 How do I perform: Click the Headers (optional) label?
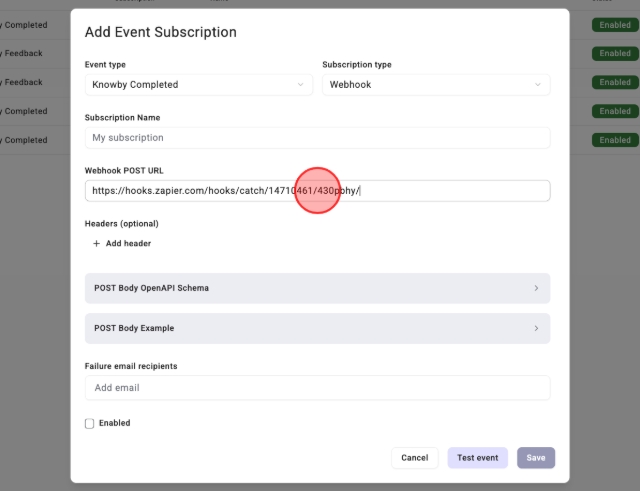[122, 224]
